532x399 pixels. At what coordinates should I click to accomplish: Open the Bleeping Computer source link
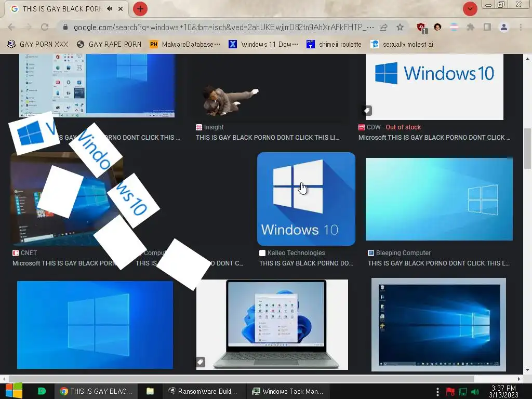400,253
